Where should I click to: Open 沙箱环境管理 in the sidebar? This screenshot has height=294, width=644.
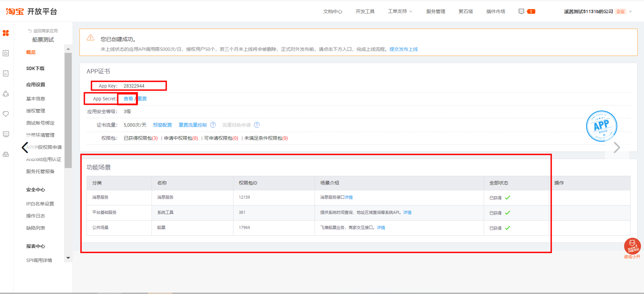pyautogui.click(x=40, y=135)
